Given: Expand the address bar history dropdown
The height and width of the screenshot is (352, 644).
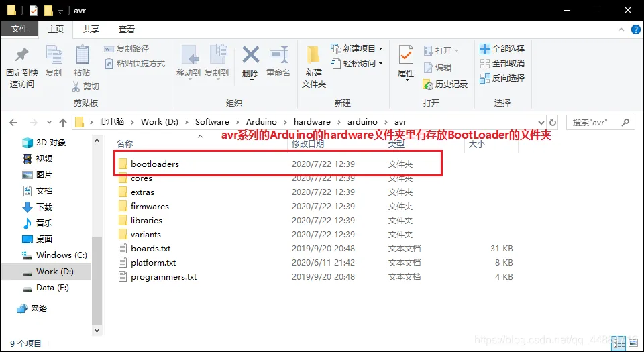Looking at the screenshot, I should coord(541,122).
